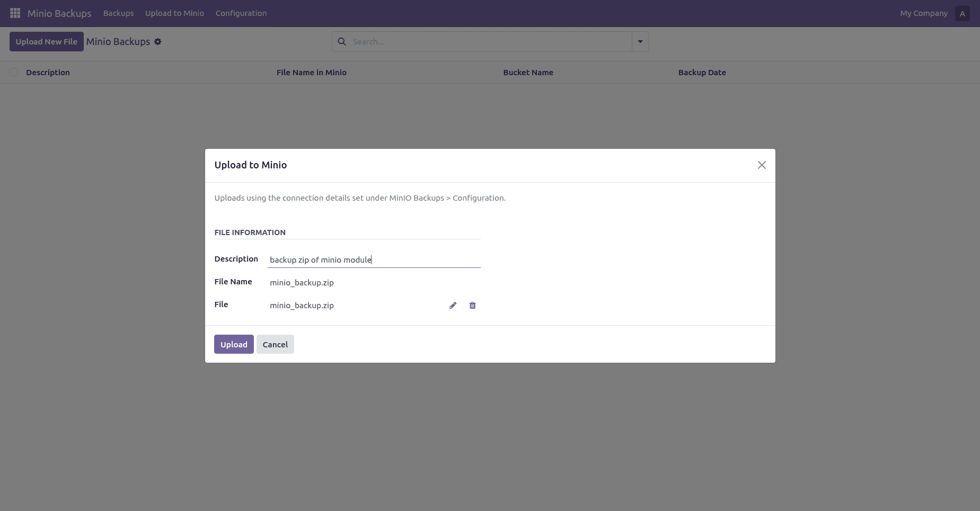This screenshot has height=511, width=980.
Task: Switch company via My Company
Action: [923, 13]
